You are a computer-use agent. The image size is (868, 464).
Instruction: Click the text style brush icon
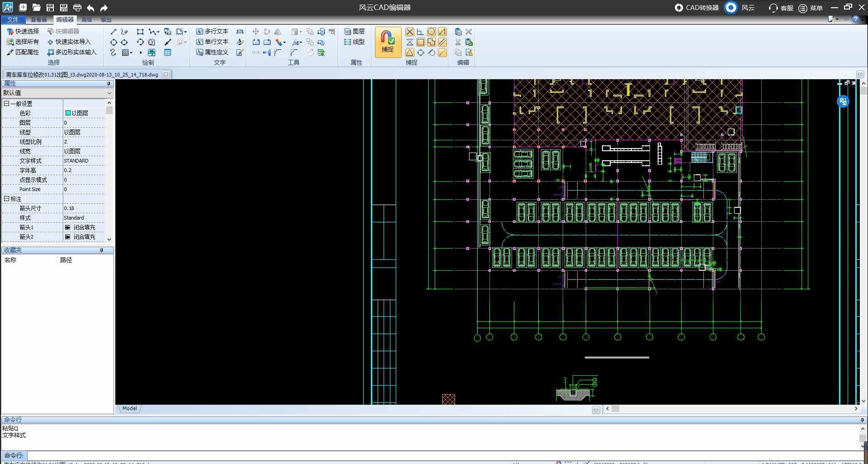pos(240,42)
